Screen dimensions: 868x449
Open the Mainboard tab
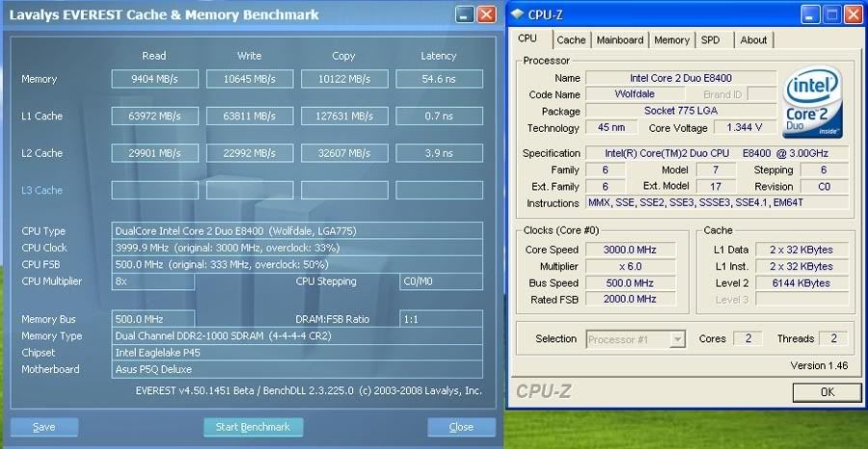(x=620, y=40)
